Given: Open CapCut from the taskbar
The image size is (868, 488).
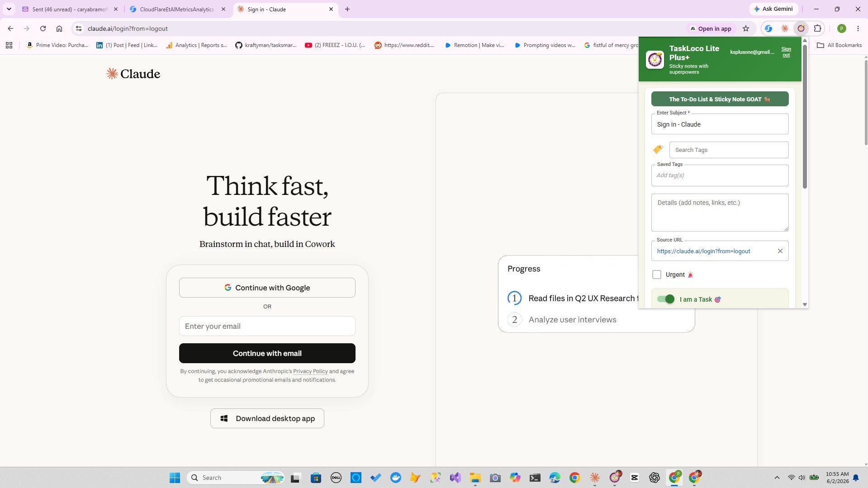Looking at the screenshot, I should [x=635, y=478].
